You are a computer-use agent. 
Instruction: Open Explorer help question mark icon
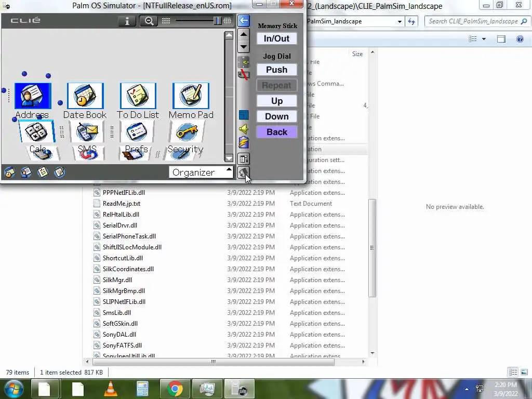click(520, 39)
